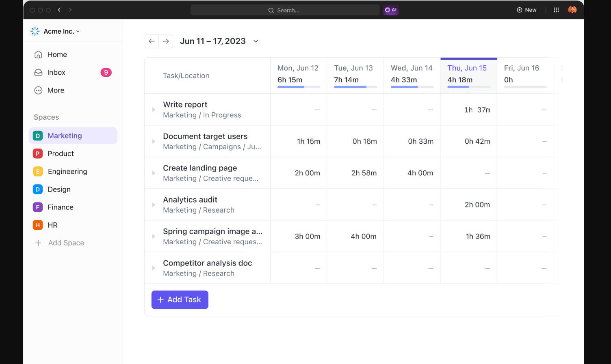Open the apps grid icon
The height and width of the screenshot is (364, 611).
pos(557,10)
